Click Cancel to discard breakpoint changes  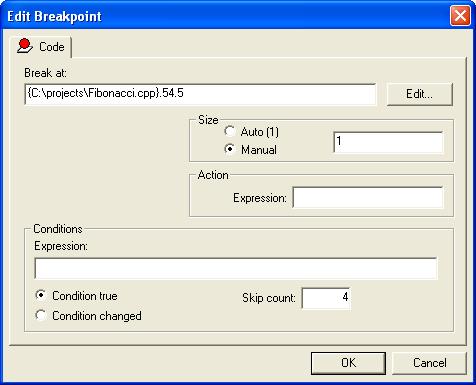(429, 363)
